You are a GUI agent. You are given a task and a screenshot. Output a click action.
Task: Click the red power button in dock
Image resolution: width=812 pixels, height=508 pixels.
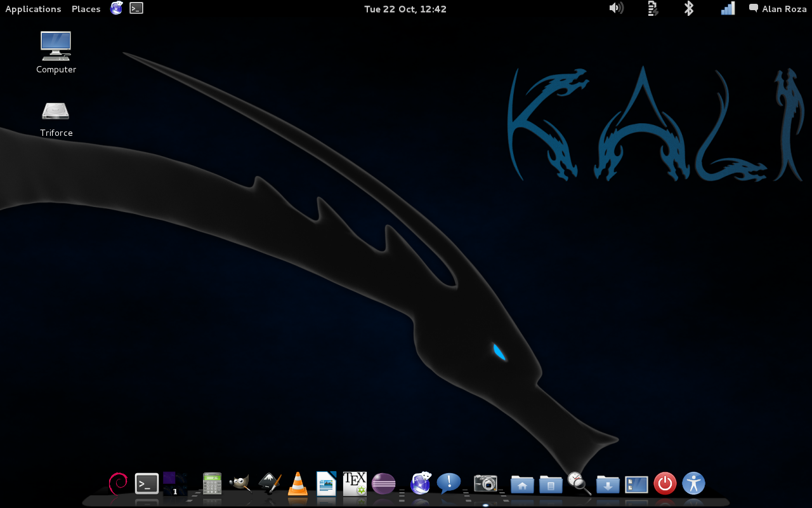pyautogui.click(x=665, y=483)
